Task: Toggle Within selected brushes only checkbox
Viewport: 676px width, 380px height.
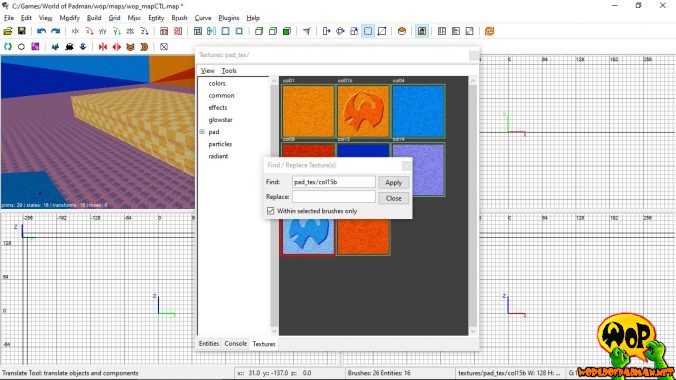Action: tap(271, 211)
